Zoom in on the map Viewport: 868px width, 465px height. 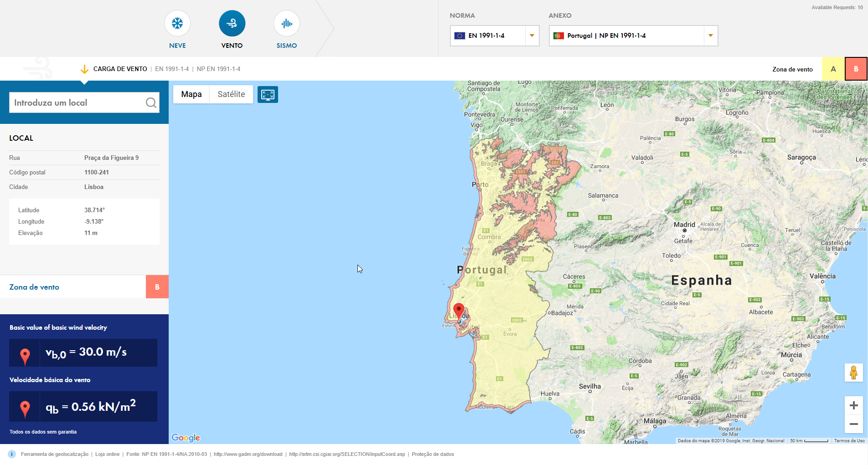click(x=853, y=405)
